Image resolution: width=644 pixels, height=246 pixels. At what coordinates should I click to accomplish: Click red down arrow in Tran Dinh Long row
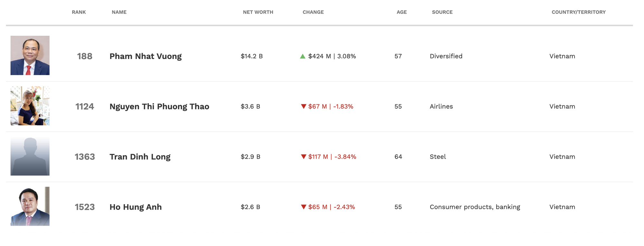tap(303, 157)
